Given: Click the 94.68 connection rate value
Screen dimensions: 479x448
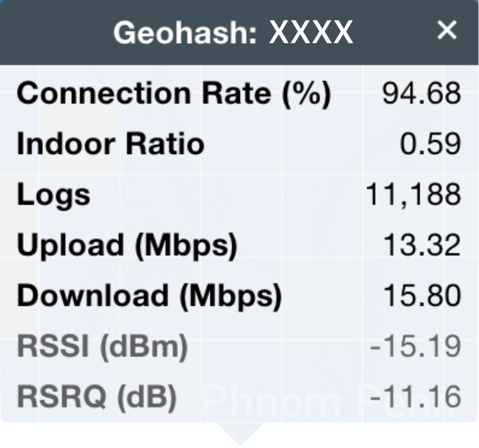Looking at the screenshot, I should (x=422, y=93).
